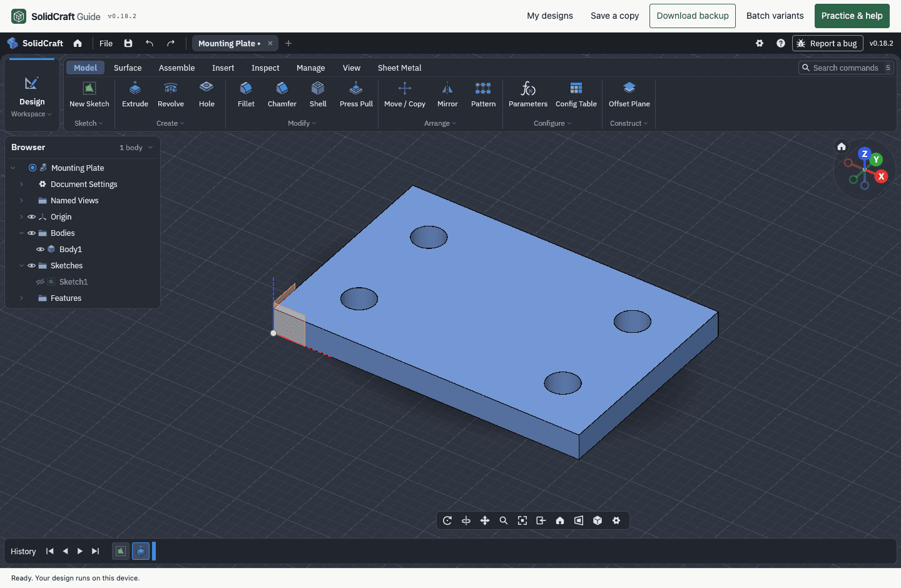The height and width of the screenshot is (588, 901).
Task: Select the rotate view tool in viewport toolbar
Action: pyautogui.click(x=447, y=520)
